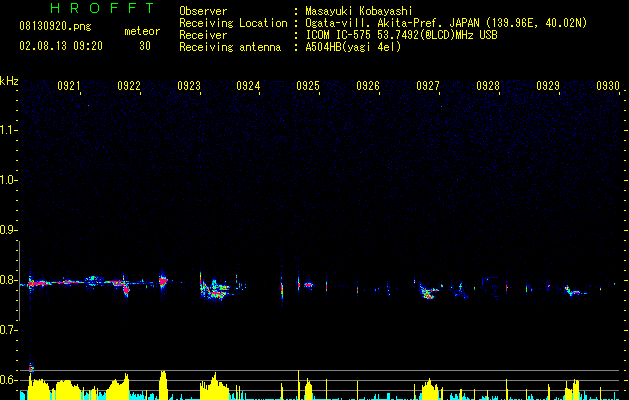Click the Receiving Location label

tap(233, 23)
